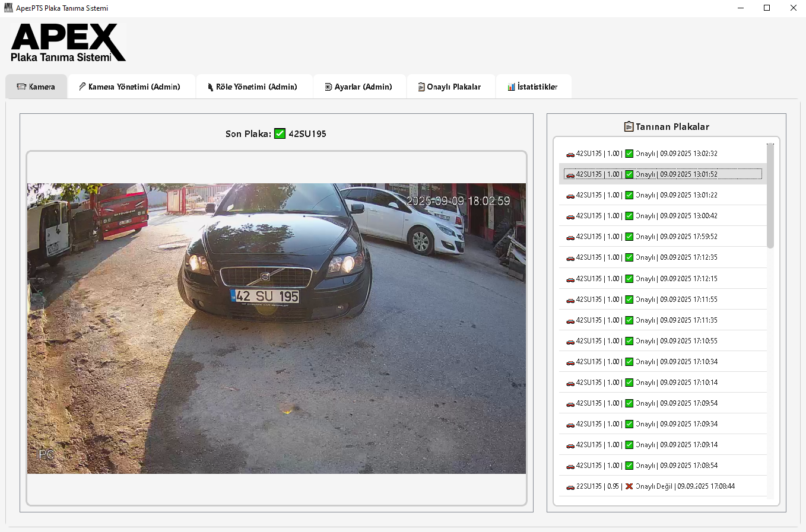Pick the approved record at 17:09:34
Screen dimensions: 806x532
click(662, 423)
